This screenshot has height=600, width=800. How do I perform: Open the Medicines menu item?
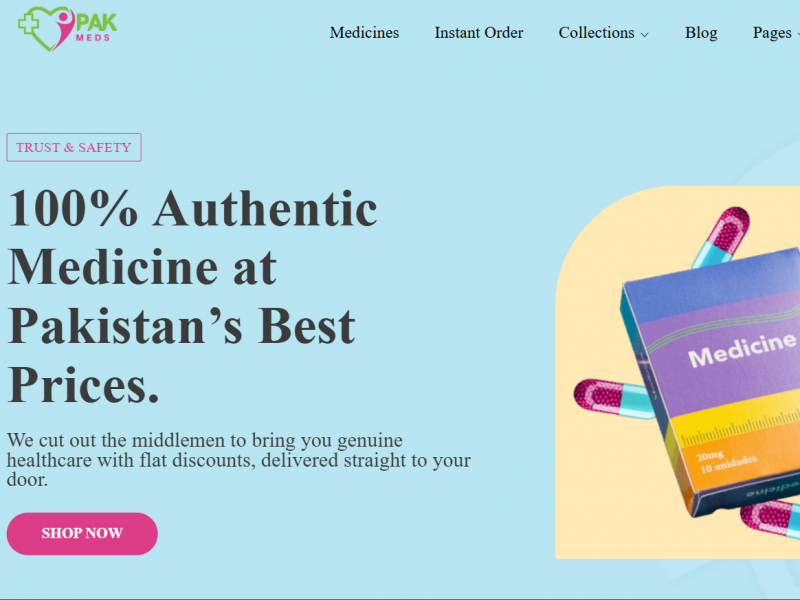click(364, 33)
